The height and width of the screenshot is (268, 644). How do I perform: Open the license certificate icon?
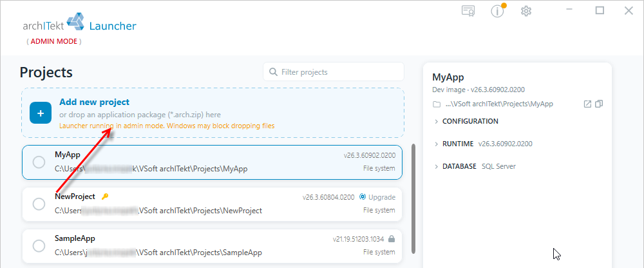click(x=468, y=11)
